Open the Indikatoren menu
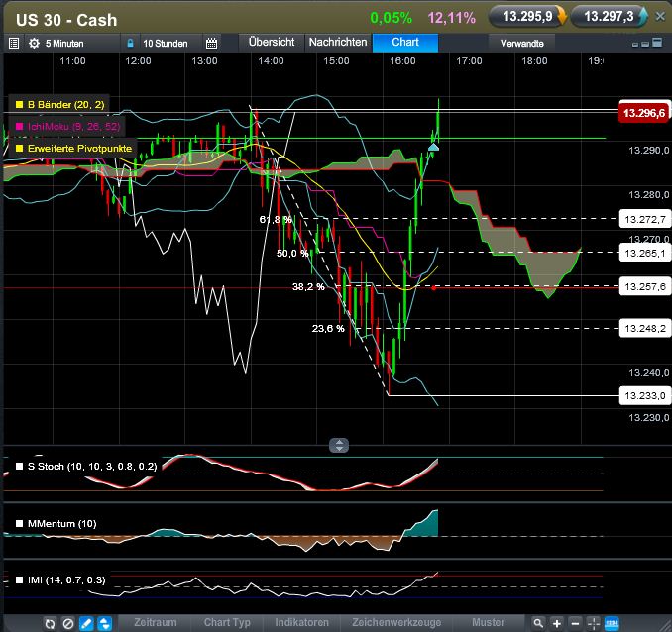Viewport: 672px width, 632px height. (301, 622)
